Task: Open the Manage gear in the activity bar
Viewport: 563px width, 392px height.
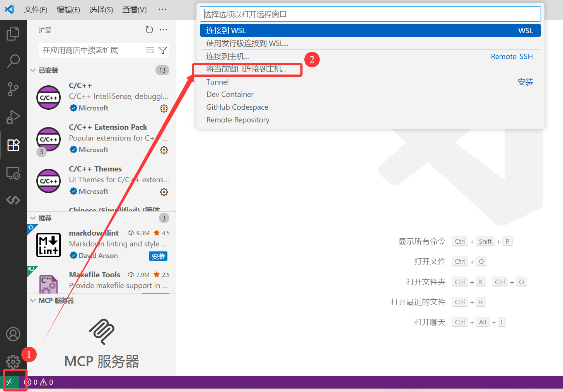Action: 13,361
